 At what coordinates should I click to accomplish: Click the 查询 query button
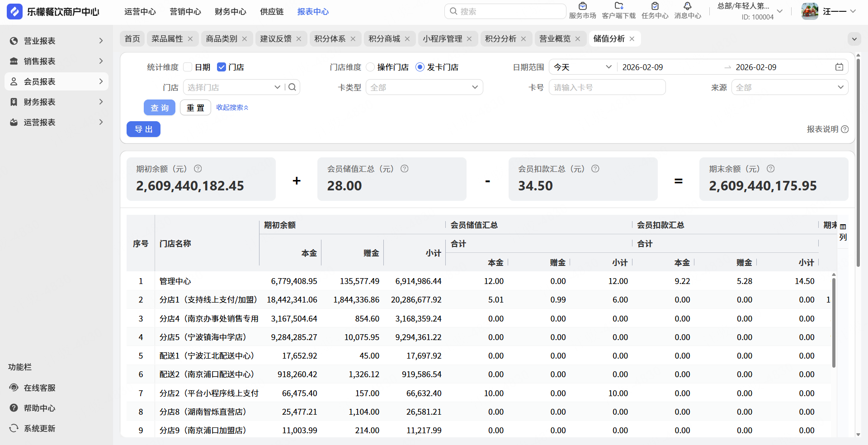[160, 108]
